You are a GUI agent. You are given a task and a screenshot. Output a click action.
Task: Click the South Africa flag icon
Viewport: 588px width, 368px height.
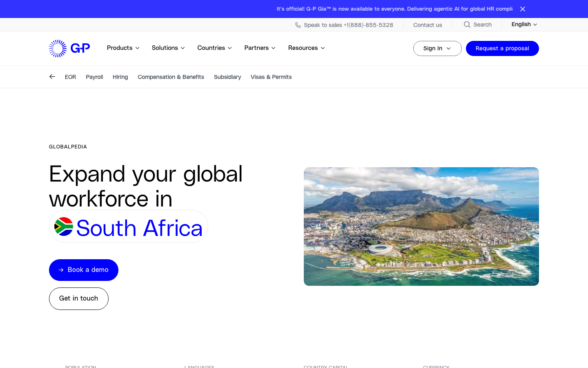click(x=64, y=227)
